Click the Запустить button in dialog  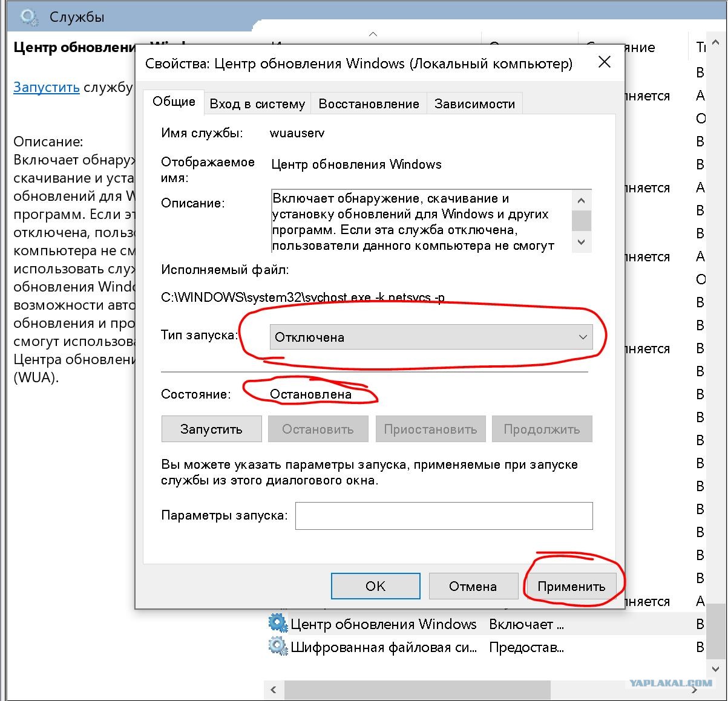211,429
